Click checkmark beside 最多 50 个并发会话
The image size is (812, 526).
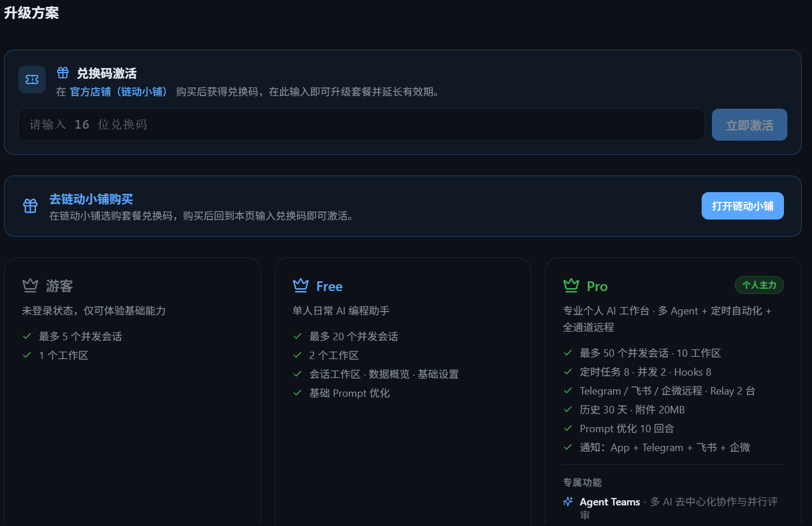pos(568,353)
